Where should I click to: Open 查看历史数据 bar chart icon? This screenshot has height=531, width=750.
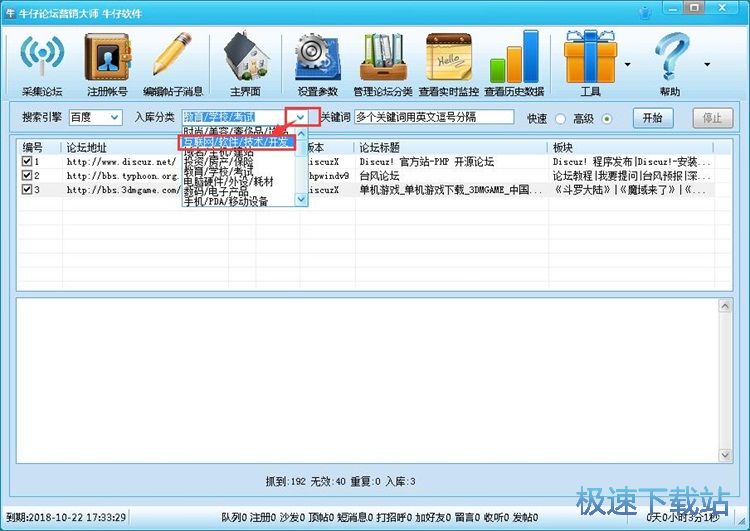pos(514,64)
